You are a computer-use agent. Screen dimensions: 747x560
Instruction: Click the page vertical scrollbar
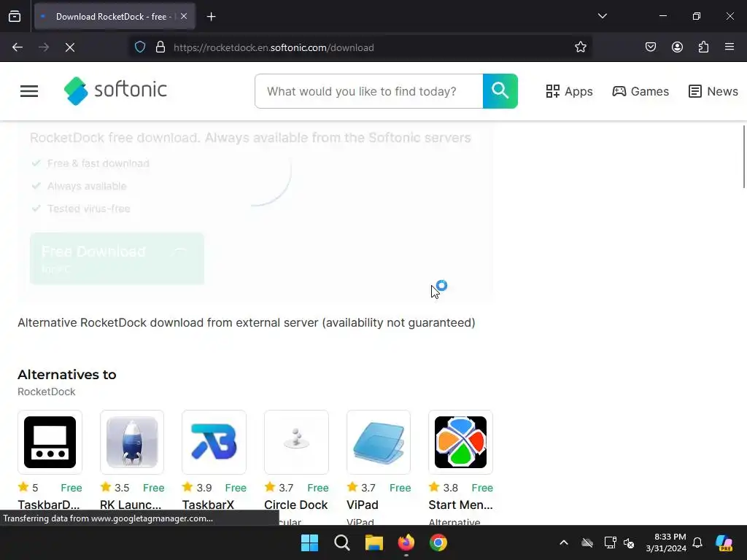click(x=743, y=157)
